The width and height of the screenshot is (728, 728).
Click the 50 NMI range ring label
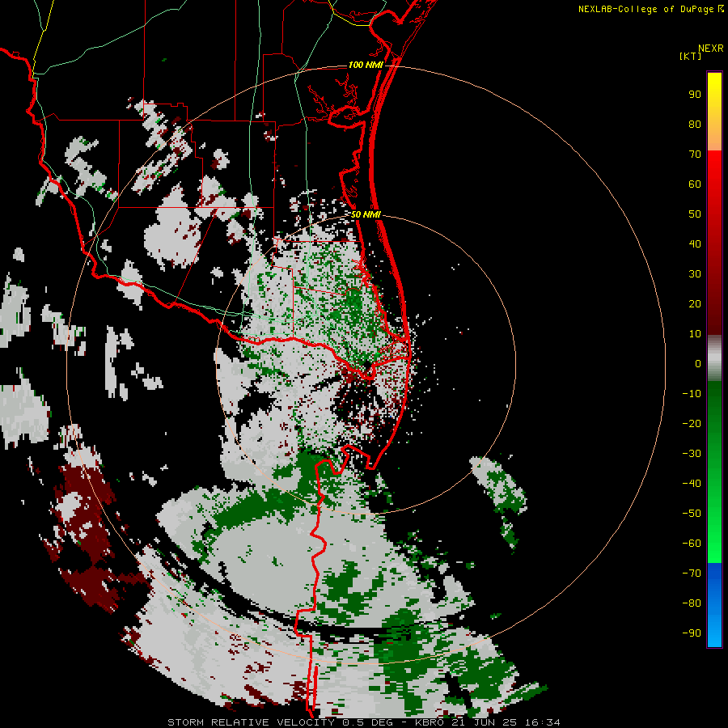(x=366, y=214)
